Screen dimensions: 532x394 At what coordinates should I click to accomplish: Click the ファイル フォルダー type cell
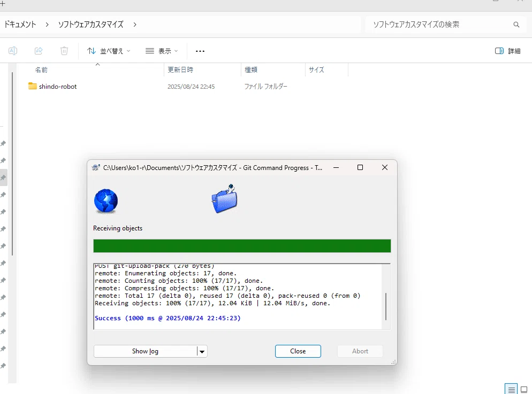coord(265,87)
